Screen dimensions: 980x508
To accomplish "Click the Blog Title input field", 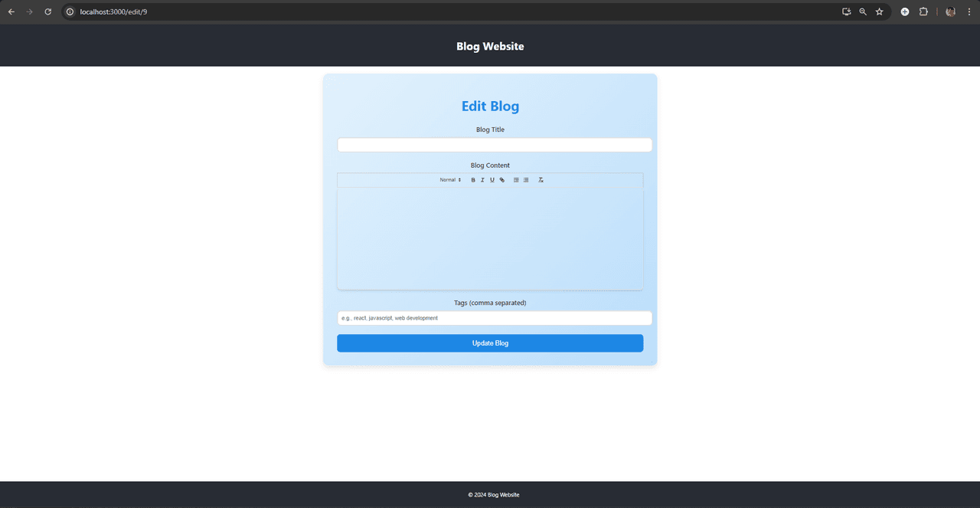I will pos(495,145).
